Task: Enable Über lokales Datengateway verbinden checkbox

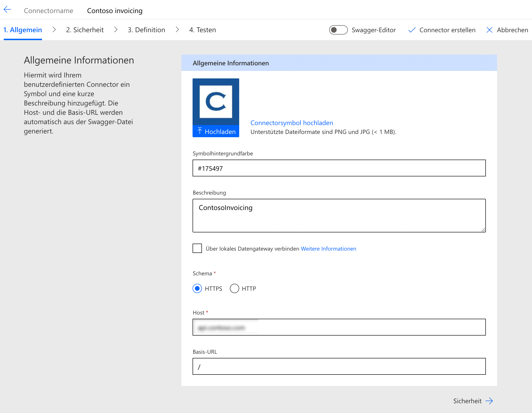Action: point(197,248)
